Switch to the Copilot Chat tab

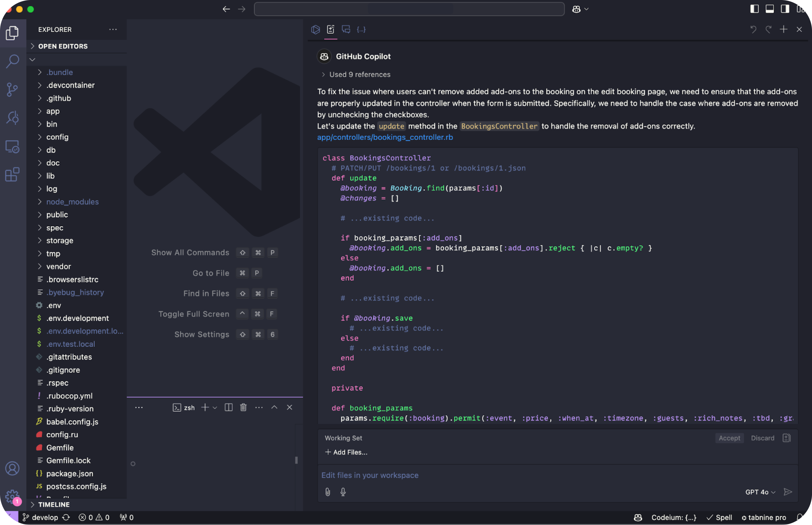[346, 30]
